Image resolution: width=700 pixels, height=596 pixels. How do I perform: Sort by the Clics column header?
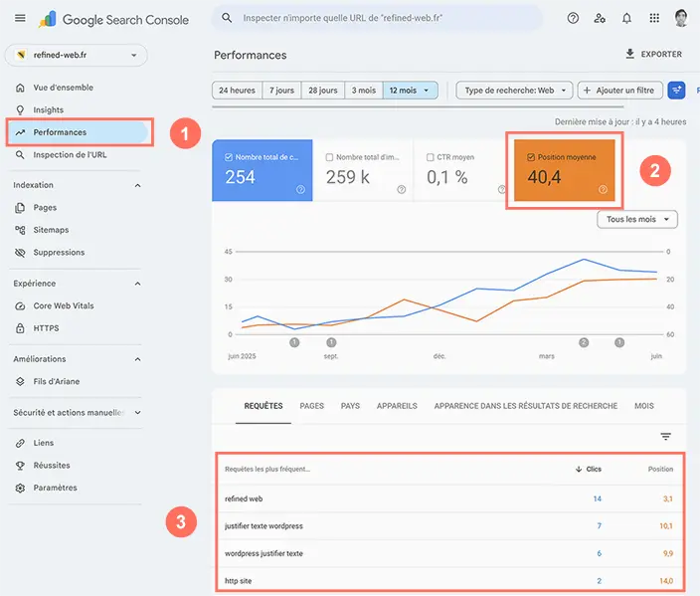pyautogui.click(x=589, y=469)
